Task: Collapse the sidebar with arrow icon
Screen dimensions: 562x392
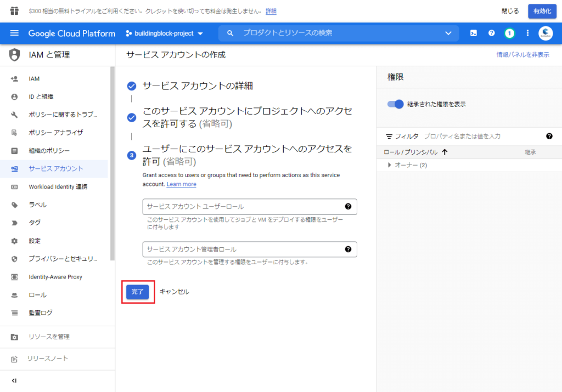Action: (14, 380)
